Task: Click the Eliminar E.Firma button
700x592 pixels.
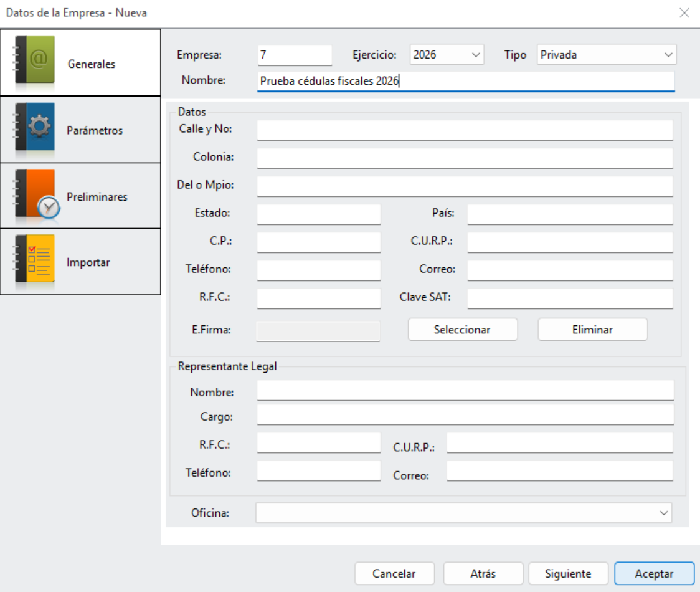Action: click(592, 330)
